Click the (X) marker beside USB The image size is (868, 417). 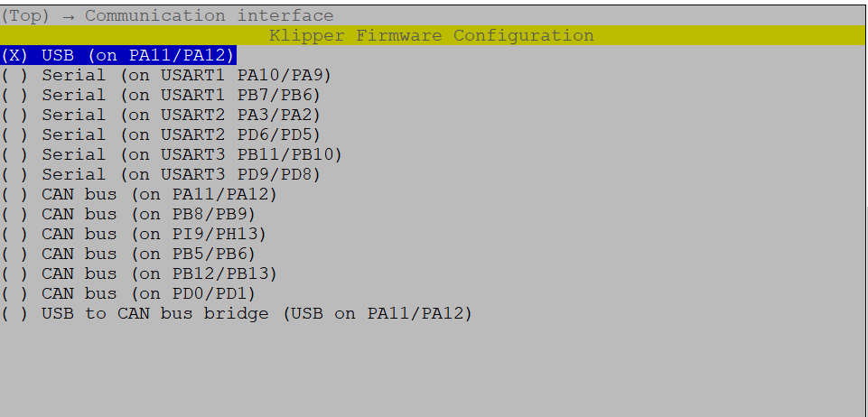click(x=15, y=55)
